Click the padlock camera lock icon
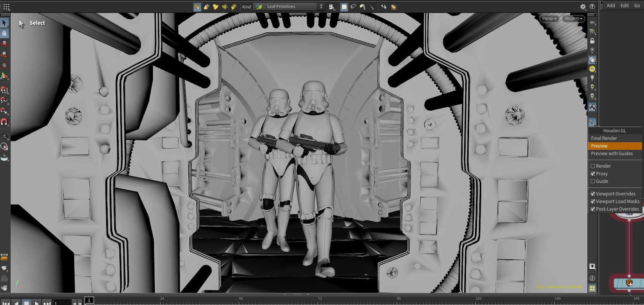Viewport: 644px width, 305px height. coord(592,41)
